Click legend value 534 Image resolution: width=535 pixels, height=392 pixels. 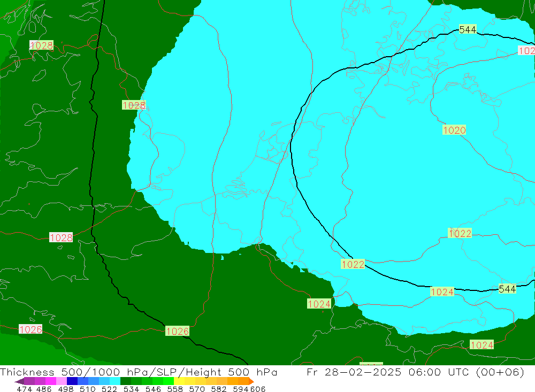(131, 389)
